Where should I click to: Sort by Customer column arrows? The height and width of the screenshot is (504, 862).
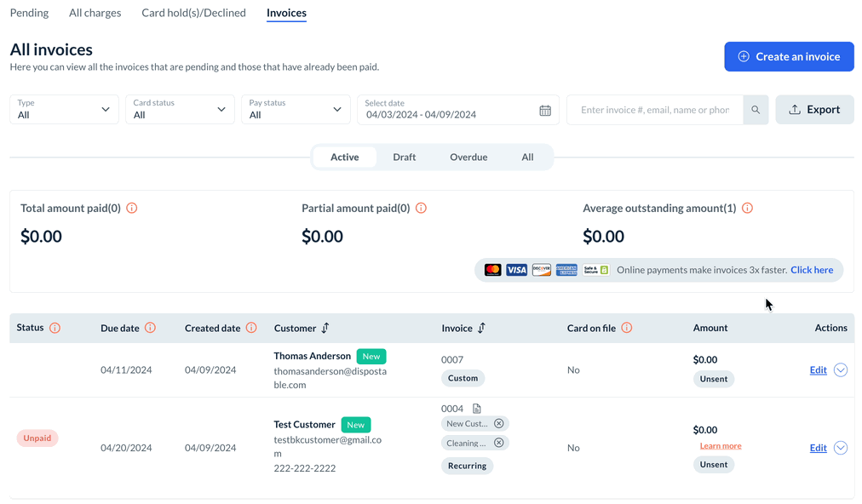pyautogui.click(x=325, y=328)
